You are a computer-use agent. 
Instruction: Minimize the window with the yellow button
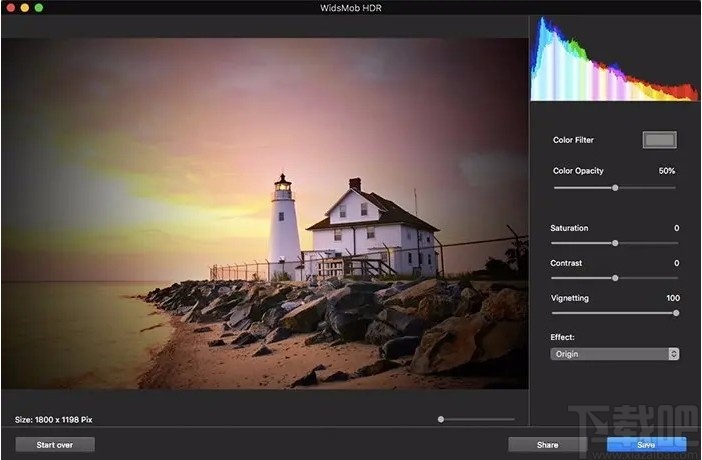point(25,8)
